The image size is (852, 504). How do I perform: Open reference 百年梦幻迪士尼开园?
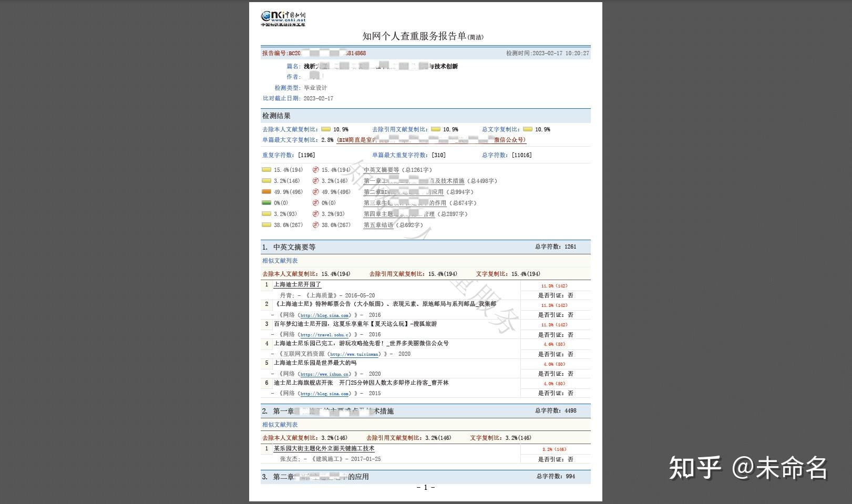point(355,324)
